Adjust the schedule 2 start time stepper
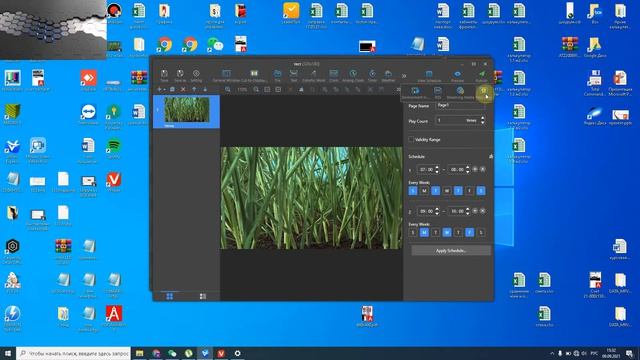This screenshot has width=640, height=360. 437,211
